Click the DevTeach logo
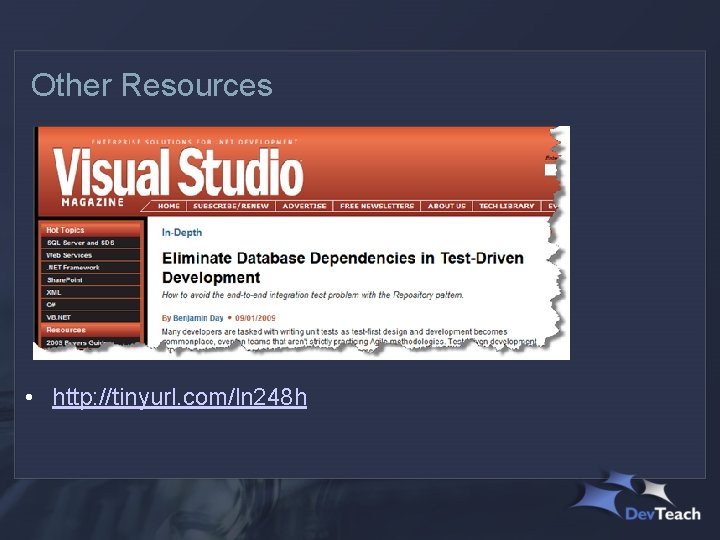720x540 pixels. (x=637, y=497)
